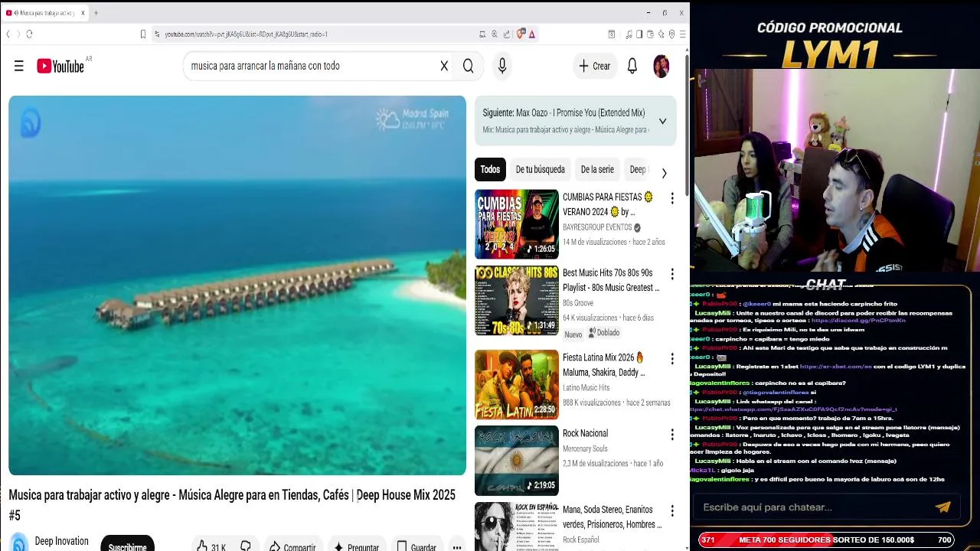Select the partially visible Deep chip
Image resolution: width=980 pixels, height=551 pixels.
(x=638, y=169)
